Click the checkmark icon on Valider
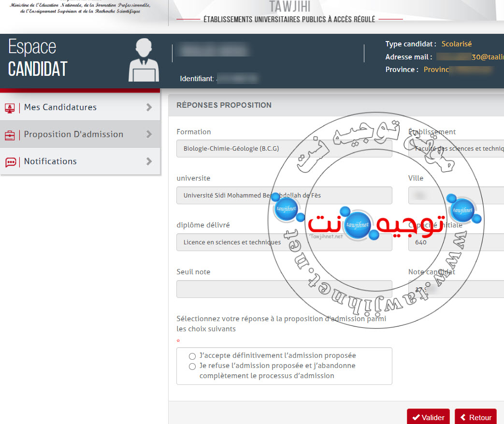 coord(415,418)
